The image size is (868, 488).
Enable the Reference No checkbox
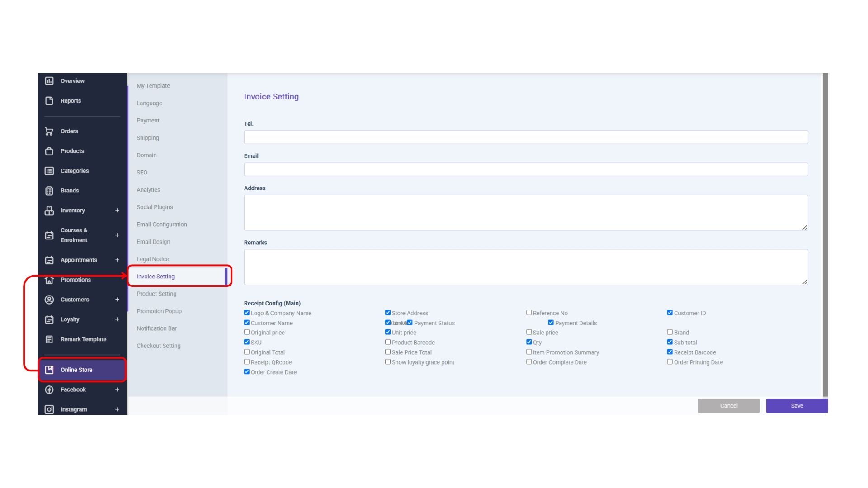(528, 313)
